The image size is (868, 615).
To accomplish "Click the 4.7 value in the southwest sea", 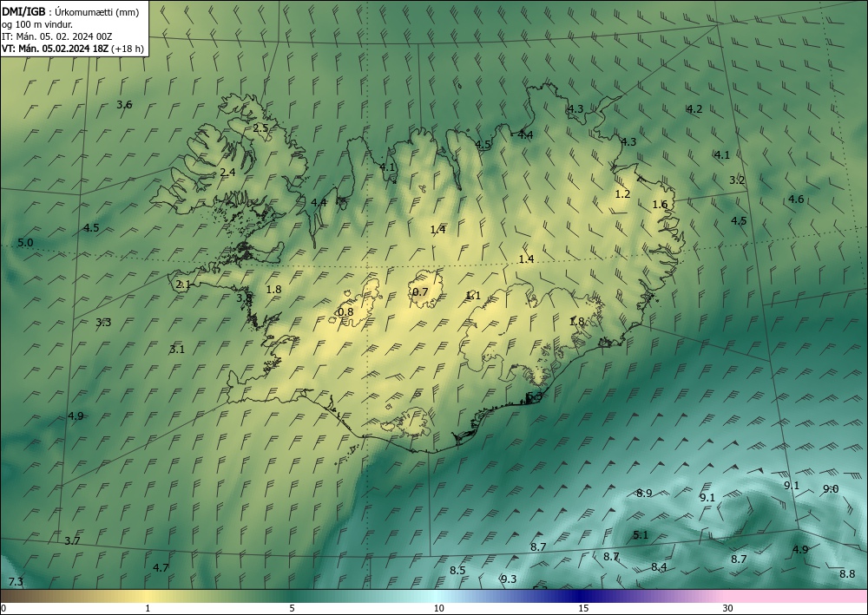I will [161, 567].
